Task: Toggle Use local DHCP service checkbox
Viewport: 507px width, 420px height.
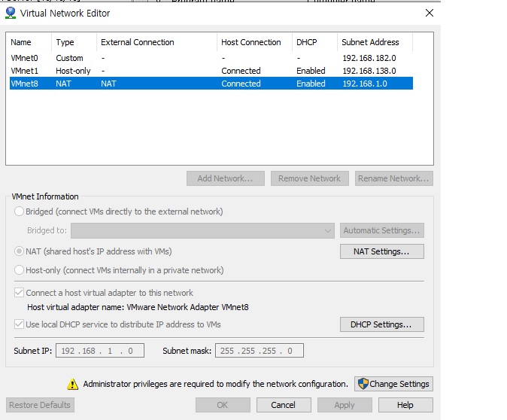Action: point(19,324)
